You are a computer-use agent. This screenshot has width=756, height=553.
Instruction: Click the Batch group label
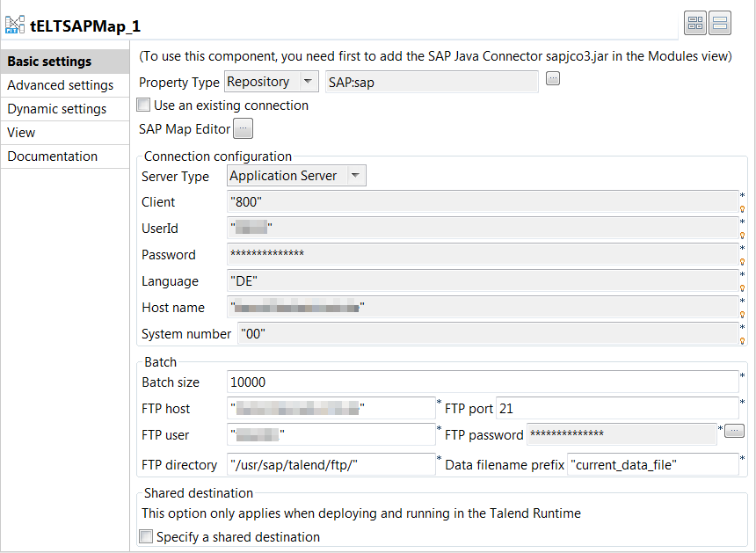[x=161, y=361]
